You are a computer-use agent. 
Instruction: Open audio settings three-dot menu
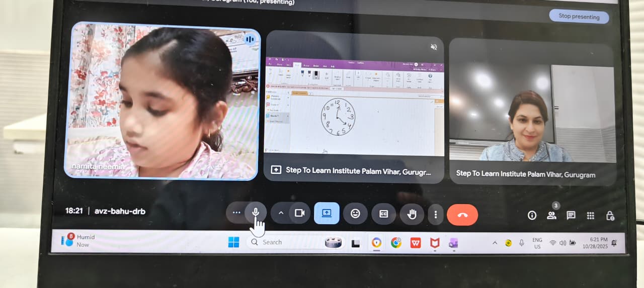[x=236, y=213]
